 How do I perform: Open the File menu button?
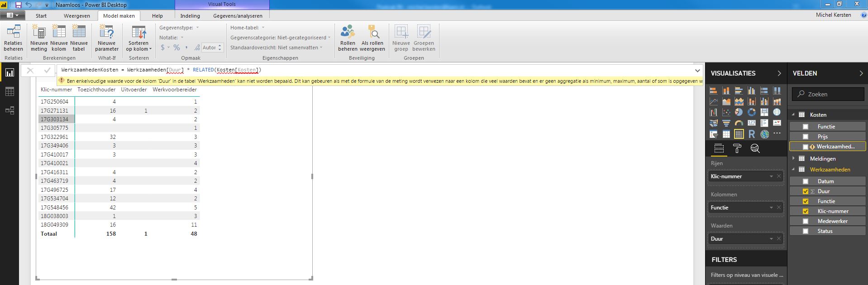point(12,15)
